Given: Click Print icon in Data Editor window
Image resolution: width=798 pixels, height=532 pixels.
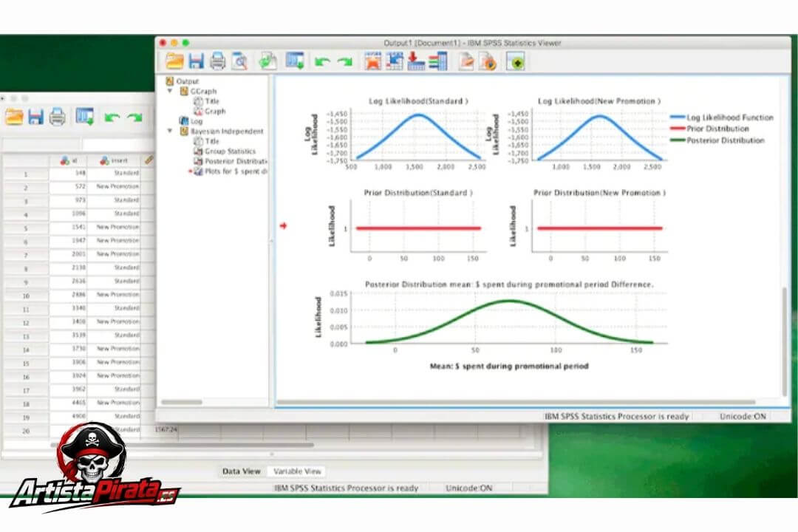Looking at the screenshot, I should (x=58, y=117).
